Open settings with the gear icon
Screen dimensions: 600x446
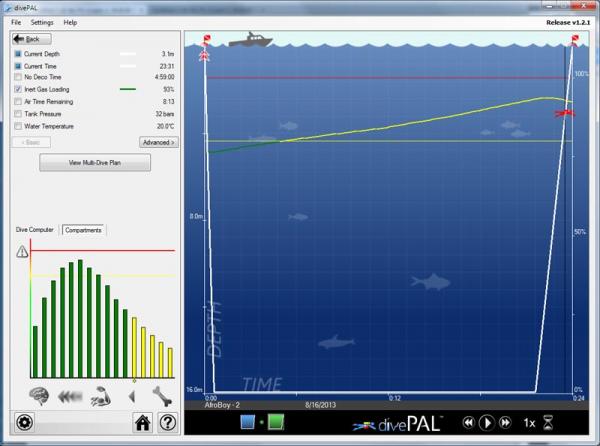pos(25,422)
